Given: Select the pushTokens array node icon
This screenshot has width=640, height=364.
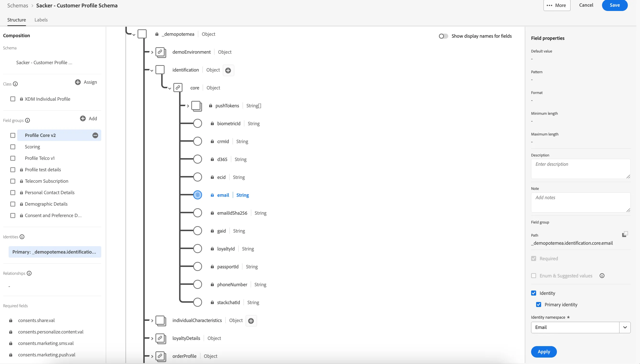Looking at the screenshot, I should click(x=197, y=106).
